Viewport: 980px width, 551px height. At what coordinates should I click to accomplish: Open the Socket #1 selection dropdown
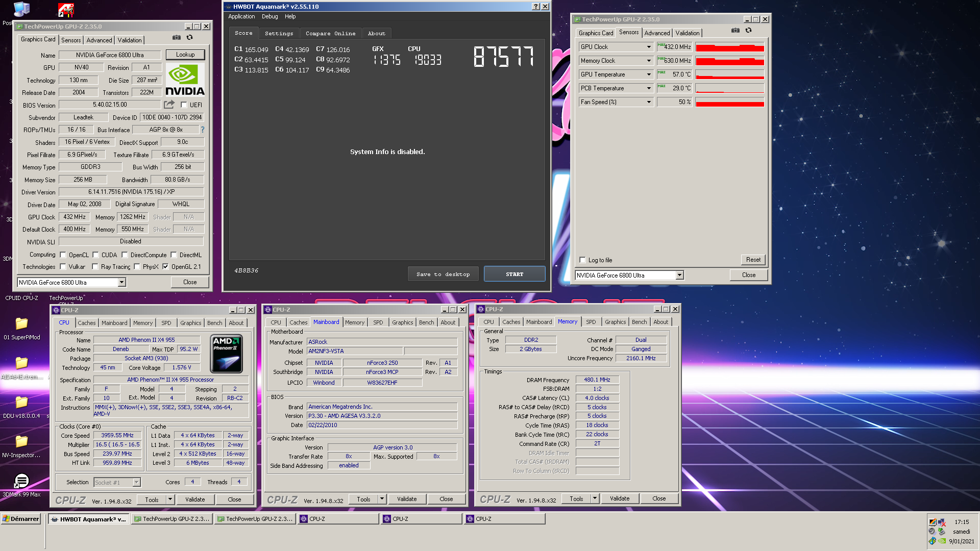[x=136, y=482]
